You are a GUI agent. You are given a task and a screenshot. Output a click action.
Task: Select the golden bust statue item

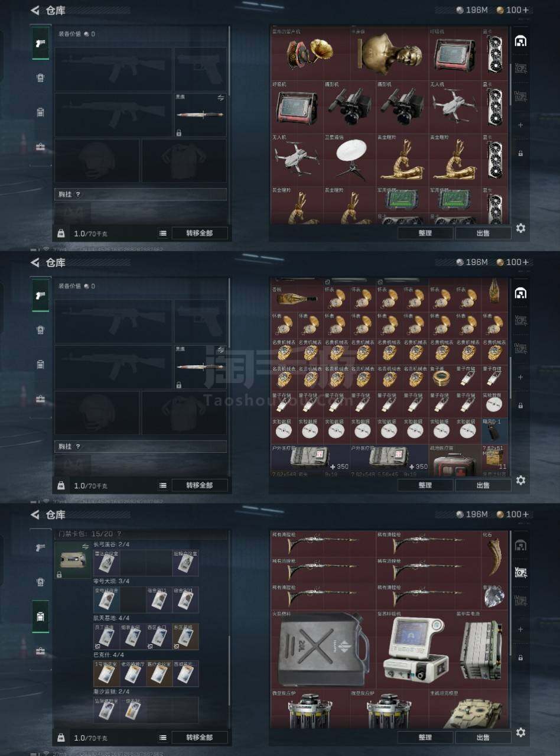389,53
